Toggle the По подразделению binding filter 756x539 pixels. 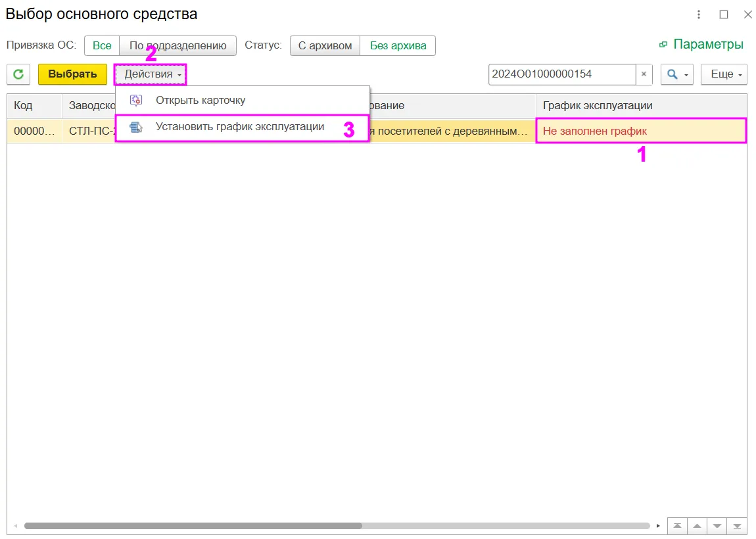(x=178, y=46)
